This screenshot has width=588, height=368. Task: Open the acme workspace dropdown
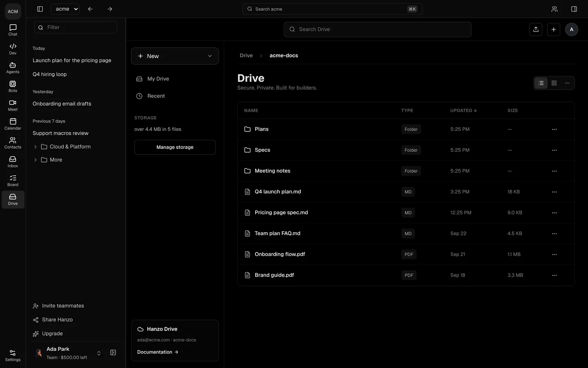(x=65, y=9)
